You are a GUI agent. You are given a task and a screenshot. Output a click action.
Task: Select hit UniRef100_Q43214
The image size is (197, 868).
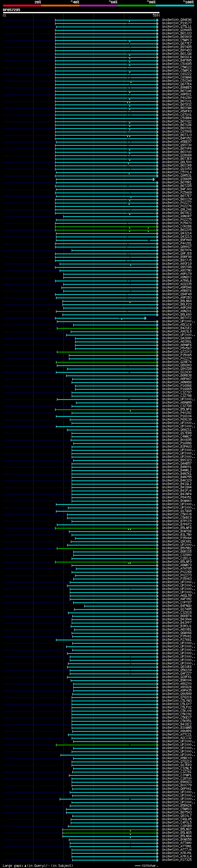[177, 233]
